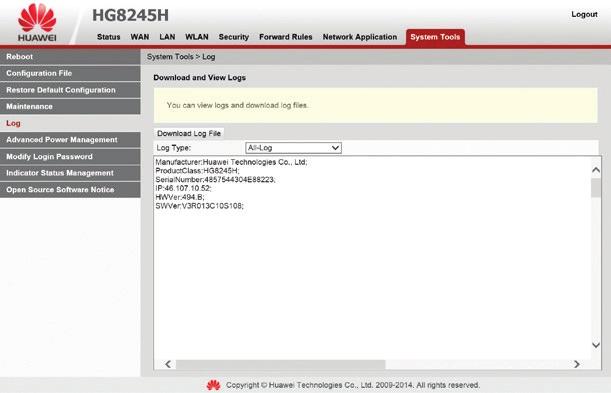Go to Modify Login Password
611x393 pixels.
pos(70,157)
